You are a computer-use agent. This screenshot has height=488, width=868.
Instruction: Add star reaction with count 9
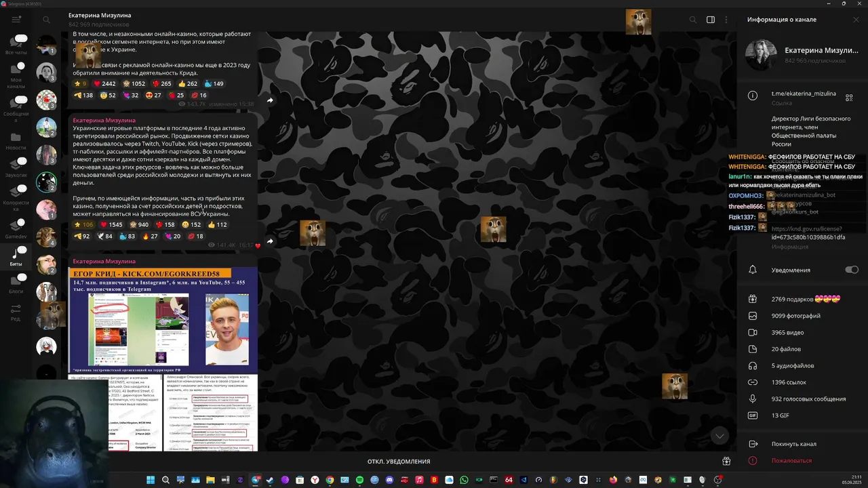pyautogui.click(x=80, y=84)
